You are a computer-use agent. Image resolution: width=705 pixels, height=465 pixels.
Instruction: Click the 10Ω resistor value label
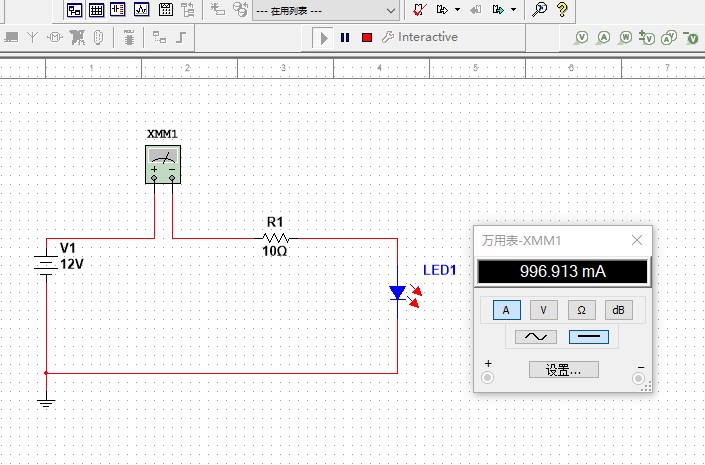(x=274, y=251)
